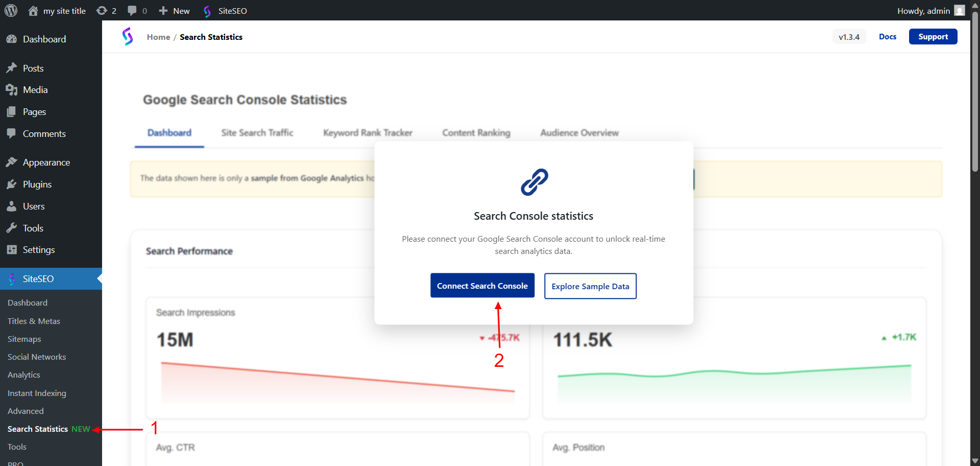Click the Appearance brush icon

click(x=12, y=162)
